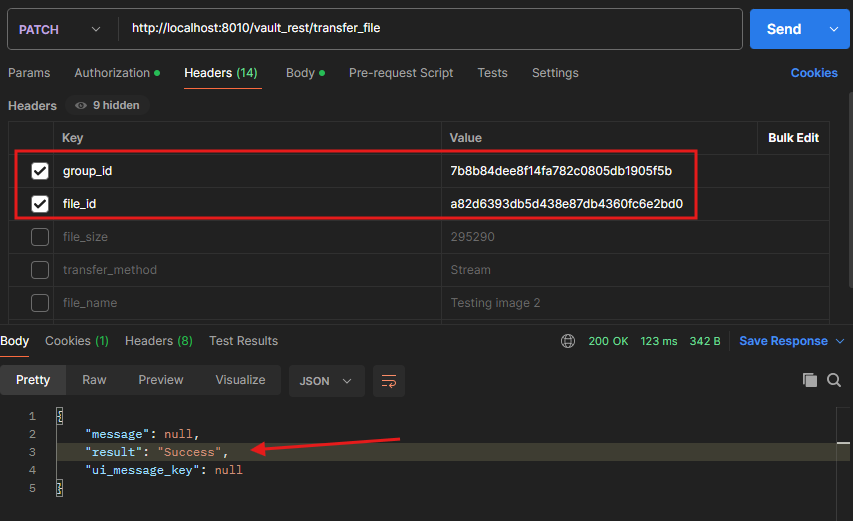Click the Value column header
The image size is (853, 521).
click(599, 138)
